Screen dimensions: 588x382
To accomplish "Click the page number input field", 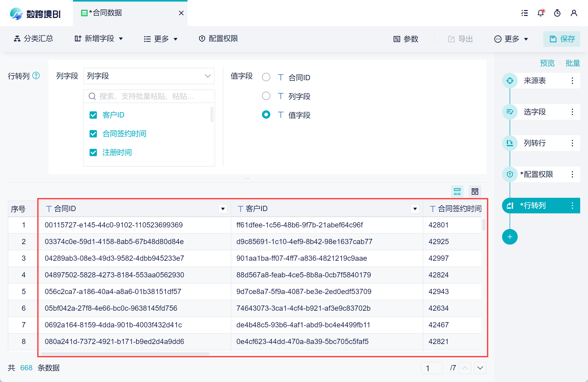I will coord(432,368).
